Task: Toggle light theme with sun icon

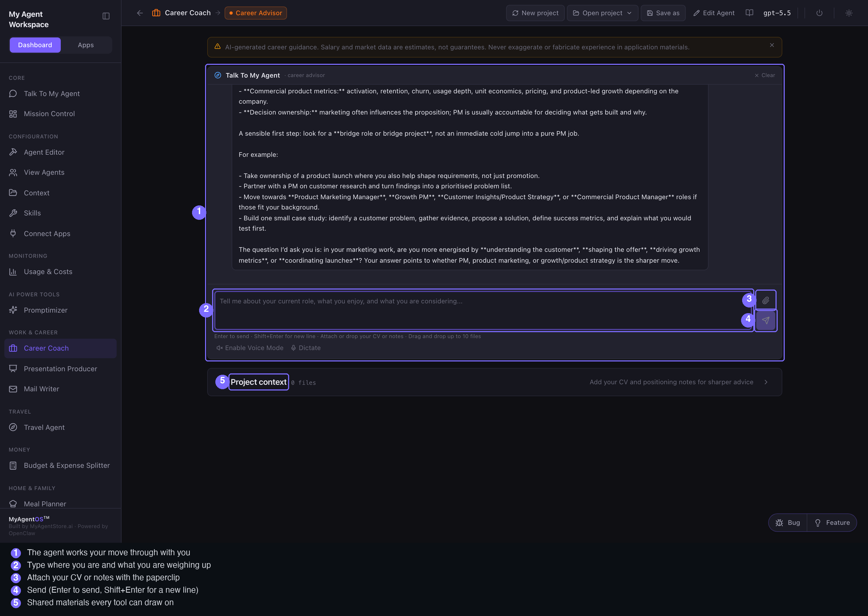Action: [x=849, y=13]
